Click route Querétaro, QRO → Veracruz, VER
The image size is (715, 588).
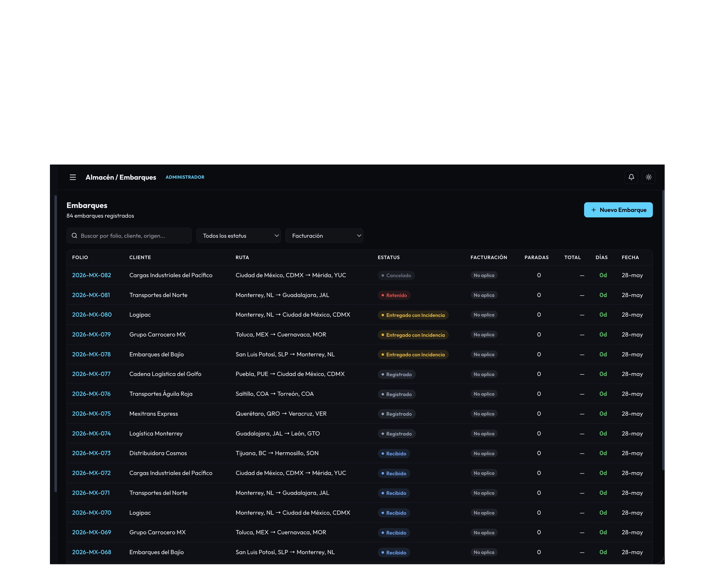pyautogui.click(x=281, y=414)
